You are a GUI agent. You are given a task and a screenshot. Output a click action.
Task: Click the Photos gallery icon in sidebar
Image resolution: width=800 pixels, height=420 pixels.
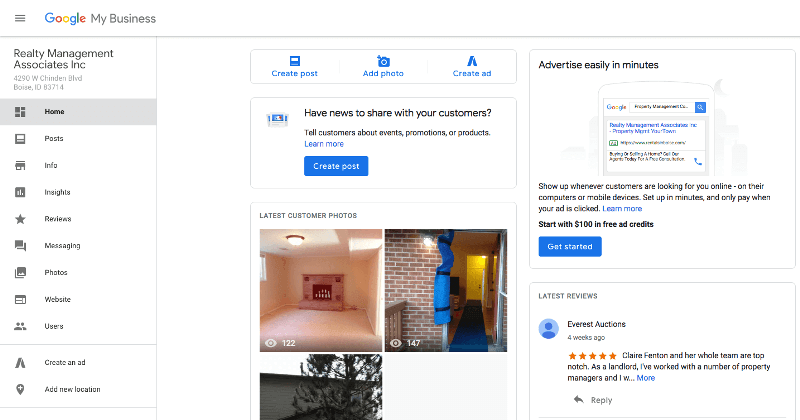20,273
